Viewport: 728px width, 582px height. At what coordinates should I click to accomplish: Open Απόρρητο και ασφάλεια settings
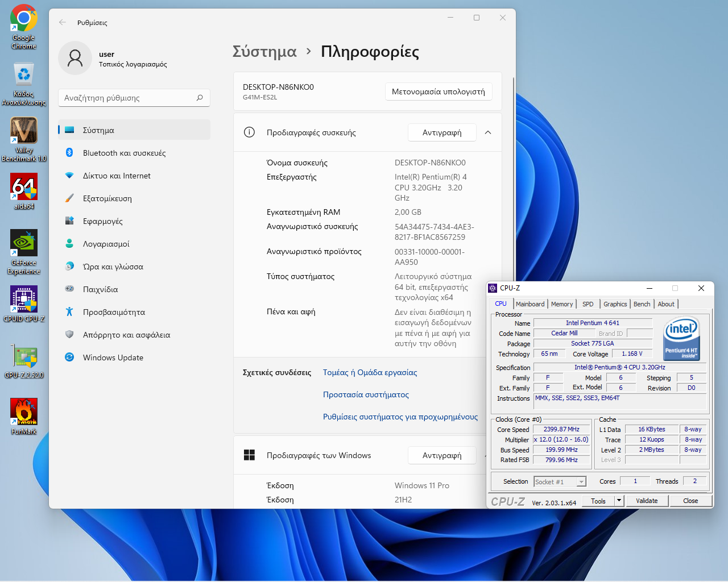click(x=134, y=335)
